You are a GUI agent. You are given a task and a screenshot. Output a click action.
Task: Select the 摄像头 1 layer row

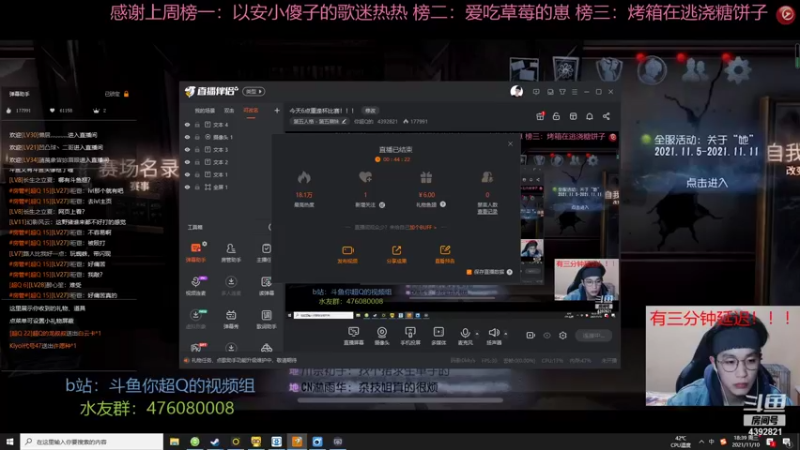pos(232,137)
